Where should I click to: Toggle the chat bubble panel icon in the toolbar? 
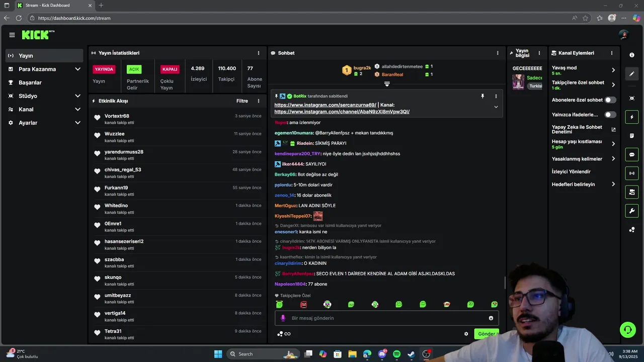point(632,154)
